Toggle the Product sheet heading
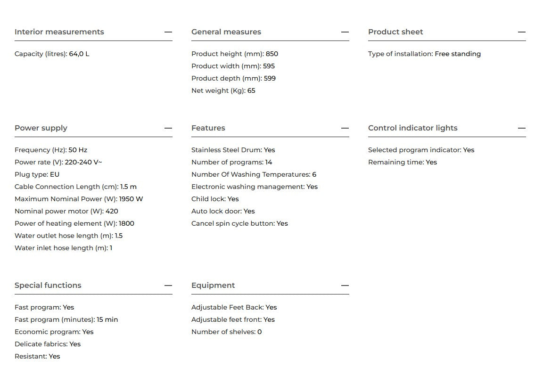This screenshot has width=543, height=392. pyautogui.click(x=395, y=32)
